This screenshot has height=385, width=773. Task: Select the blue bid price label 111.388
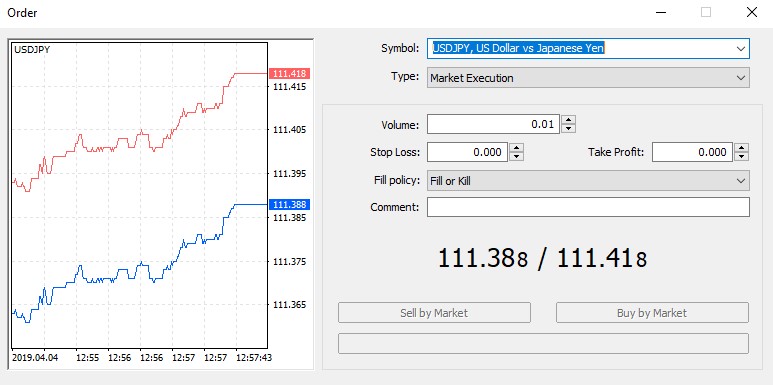click(289, 205)
